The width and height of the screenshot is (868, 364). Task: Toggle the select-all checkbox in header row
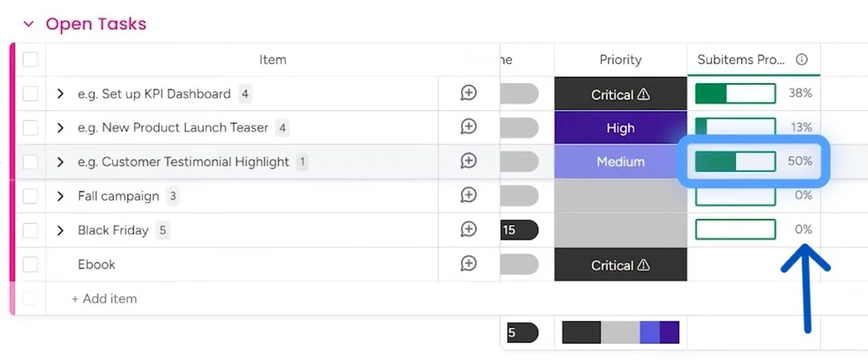tap(30, 59)
